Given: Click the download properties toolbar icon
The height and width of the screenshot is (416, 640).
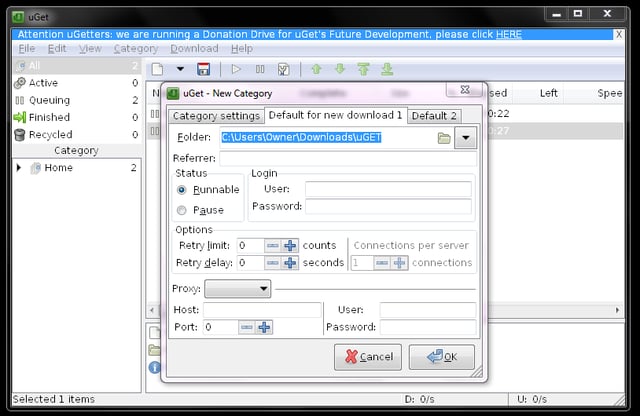Looking at the screenshot, I should click(x=283, y=69).
